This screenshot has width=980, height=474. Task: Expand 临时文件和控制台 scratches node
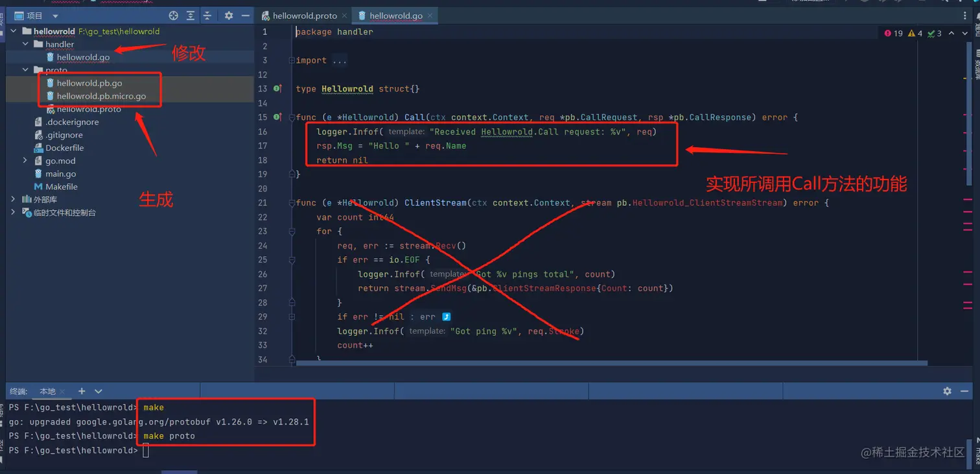[14, 213]
